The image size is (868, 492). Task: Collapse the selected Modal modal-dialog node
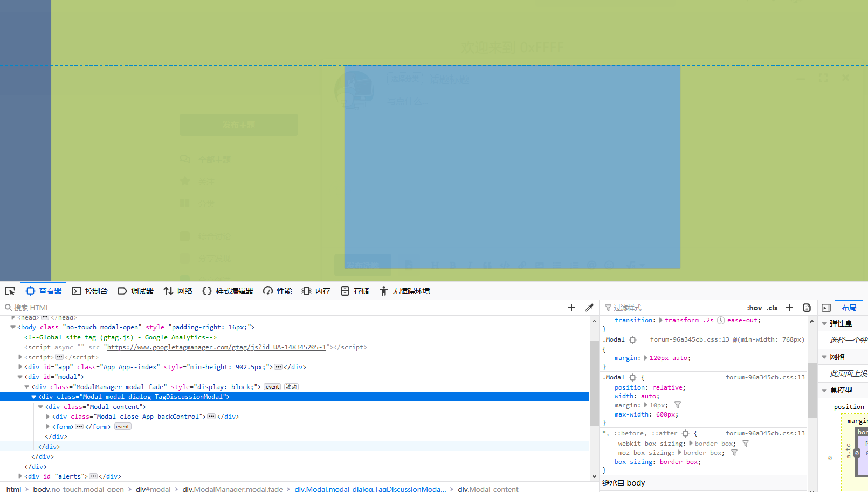click(33, 397)
